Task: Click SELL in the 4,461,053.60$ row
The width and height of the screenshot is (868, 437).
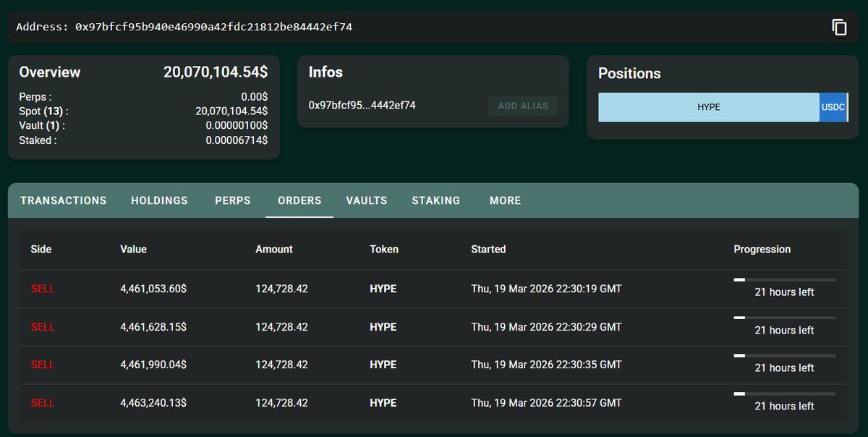Action: pyautogui.click(x=43, y=289)
